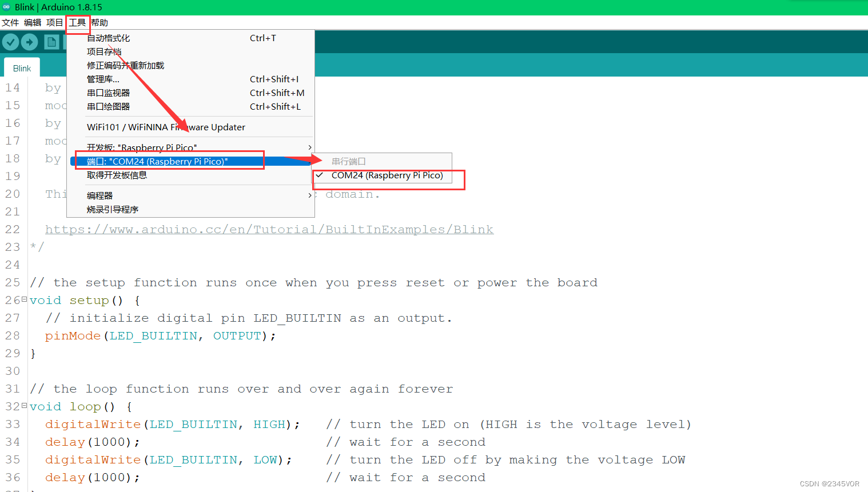Click first 'delay(1000);' on line 34
868x492 pixels.
(93, 442)
